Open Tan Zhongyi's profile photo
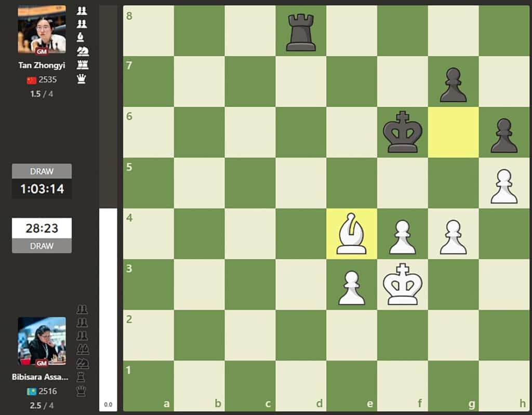 coord(42,30)
